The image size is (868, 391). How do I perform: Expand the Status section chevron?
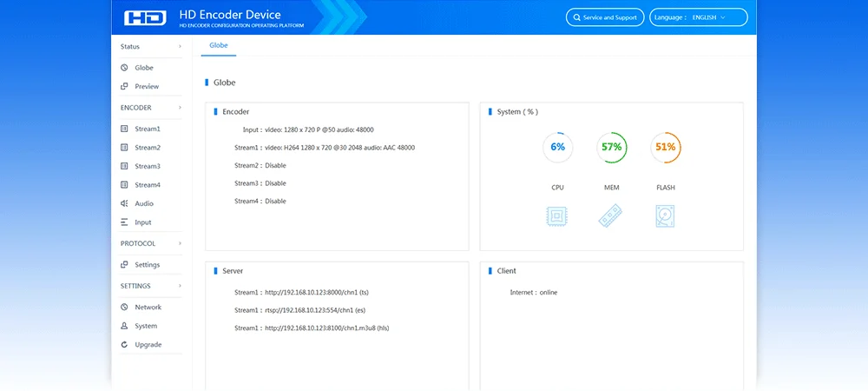pos(180,47)
